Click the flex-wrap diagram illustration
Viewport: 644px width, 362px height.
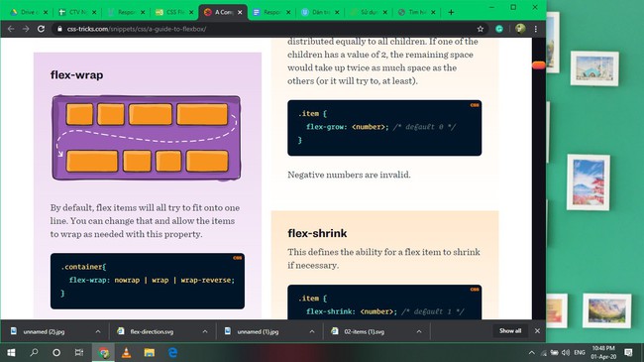pos(147,138)
